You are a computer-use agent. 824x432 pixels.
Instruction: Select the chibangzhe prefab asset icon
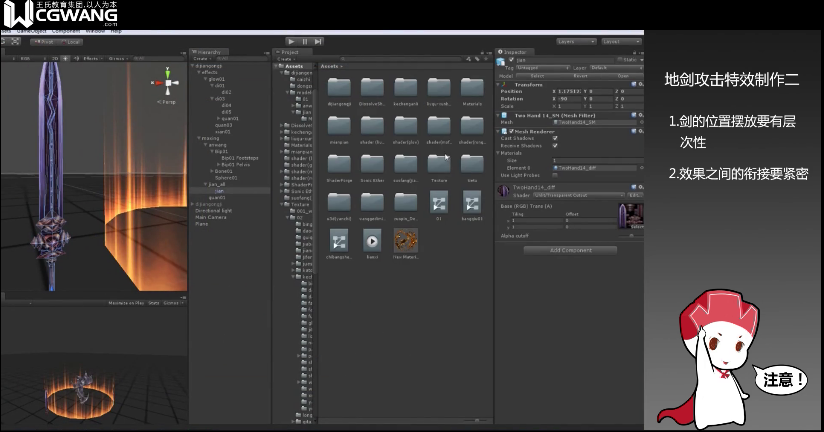point(338,241)
